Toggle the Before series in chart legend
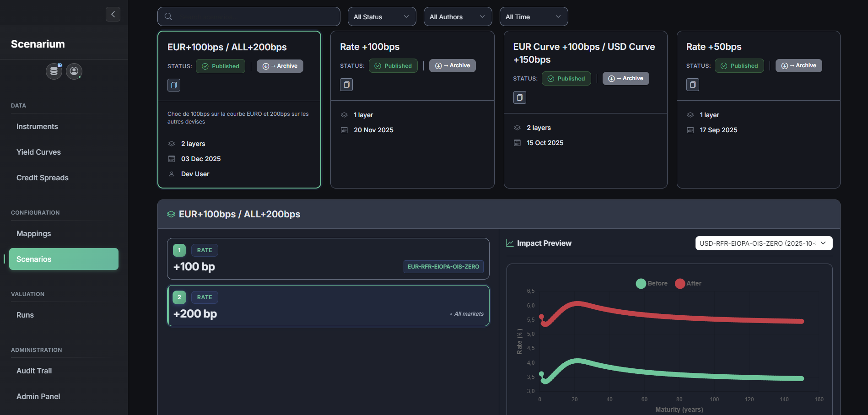 point(652,283)
